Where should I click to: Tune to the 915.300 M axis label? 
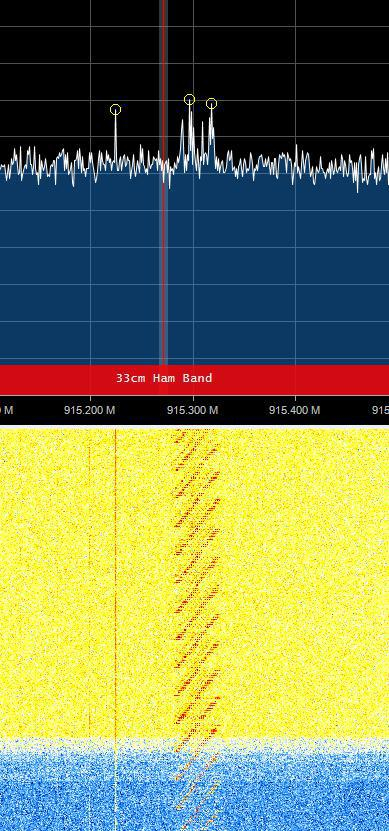pyautogui.click(x=193, y=410)
